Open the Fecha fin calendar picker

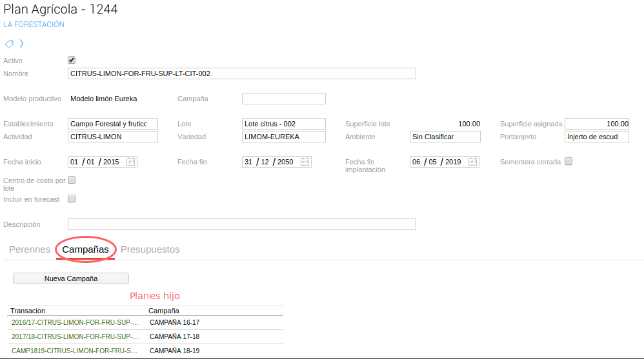coord(305,162)
